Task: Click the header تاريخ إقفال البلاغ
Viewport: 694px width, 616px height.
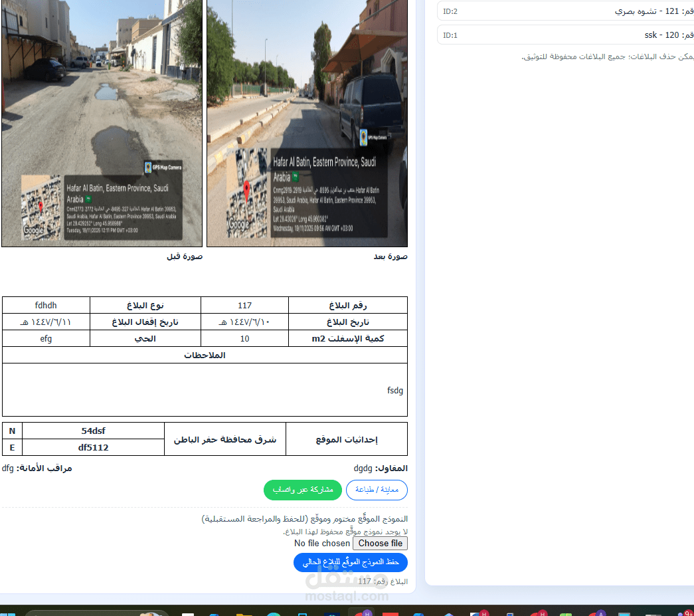Action: pos(145,322)
